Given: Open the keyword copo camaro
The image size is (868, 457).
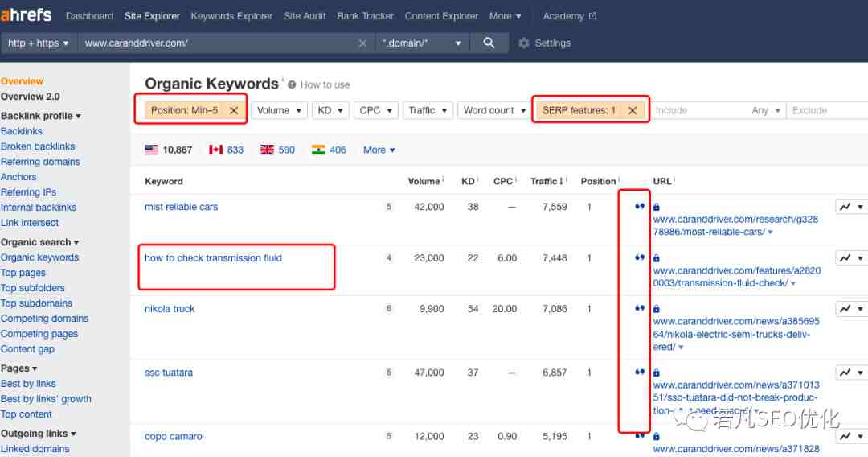Looking at the screenshot, I should [174, 437].
